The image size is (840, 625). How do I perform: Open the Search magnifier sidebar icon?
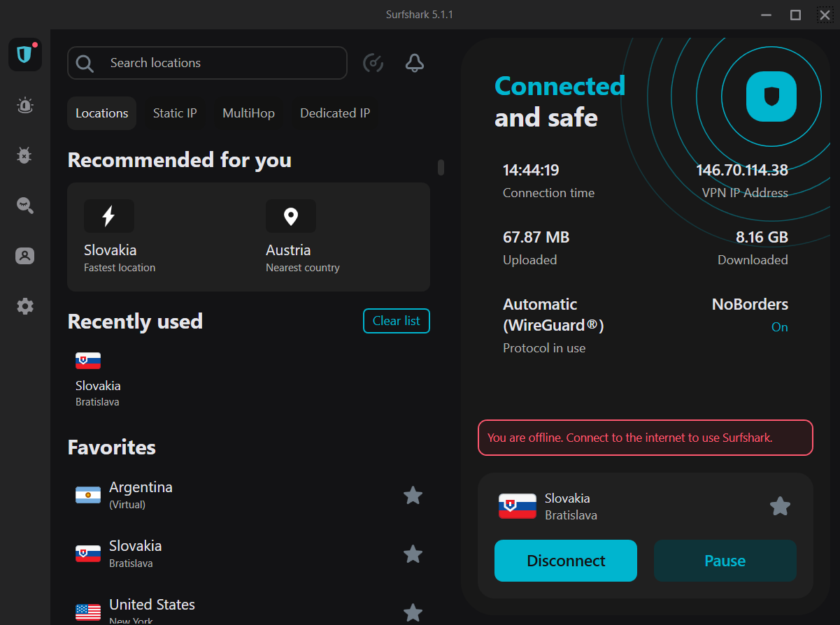tap(25, 205)
